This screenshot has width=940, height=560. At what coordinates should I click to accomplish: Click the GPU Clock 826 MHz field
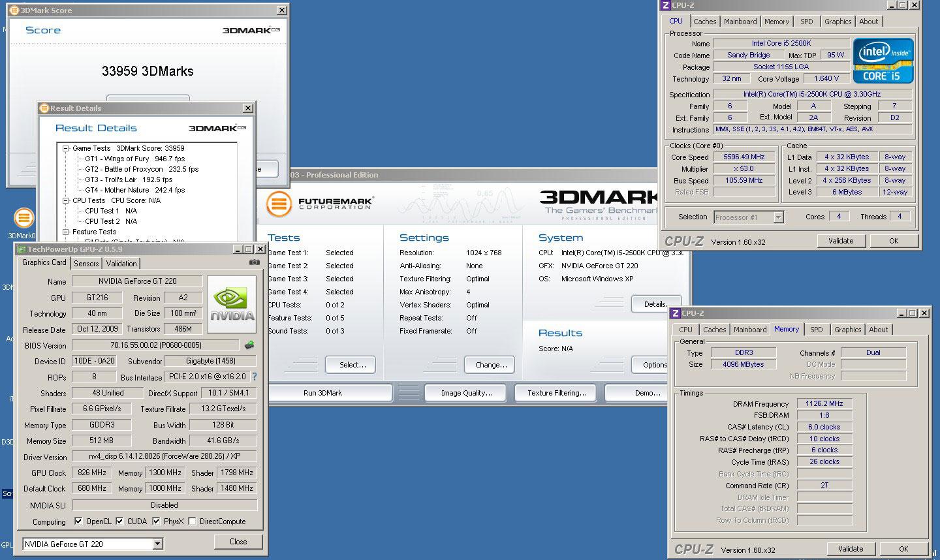click(x=91, y=473)
